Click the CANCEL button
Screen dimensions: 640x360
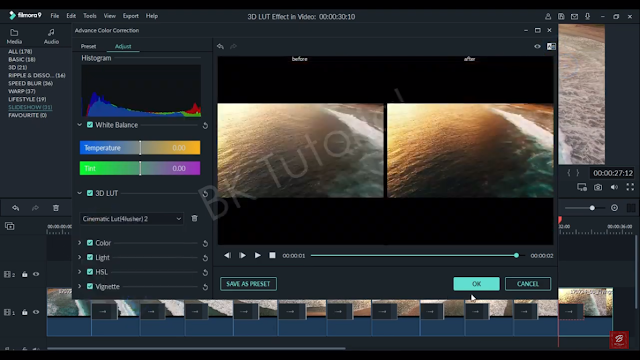point(528,284)
